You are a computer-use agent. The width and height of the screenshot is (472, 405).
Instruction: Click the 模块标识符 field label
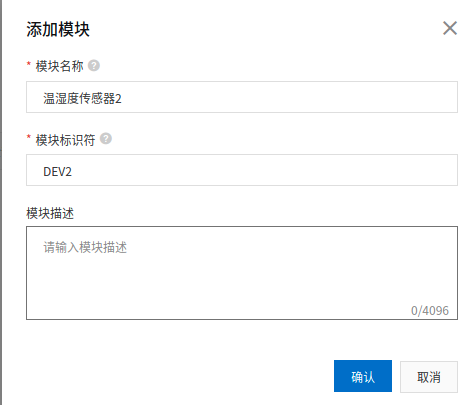pos(65,140)
